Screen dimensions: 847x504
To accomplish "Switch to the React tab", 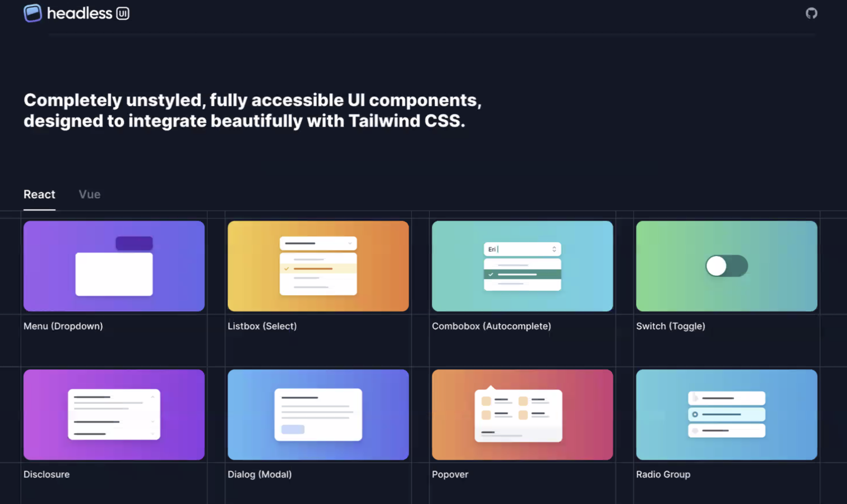I will pyautogui.click(x=39, y=194).
